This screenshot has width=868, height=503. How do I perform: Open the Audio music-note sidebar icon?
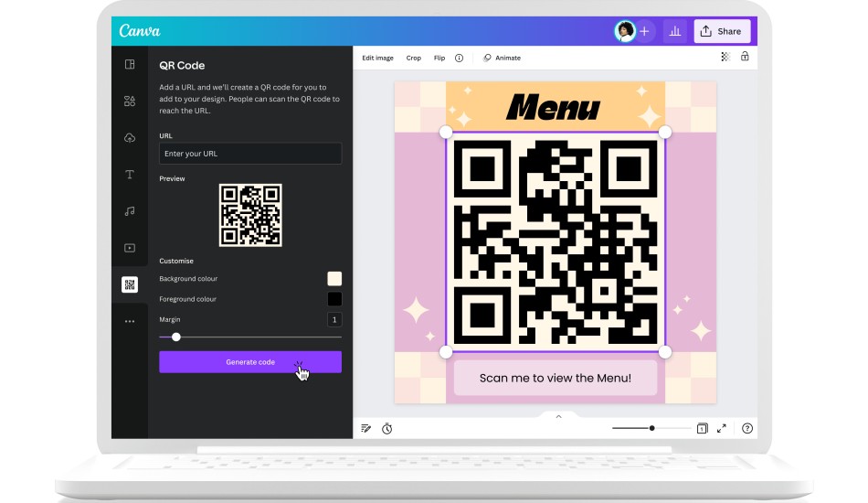130,211
